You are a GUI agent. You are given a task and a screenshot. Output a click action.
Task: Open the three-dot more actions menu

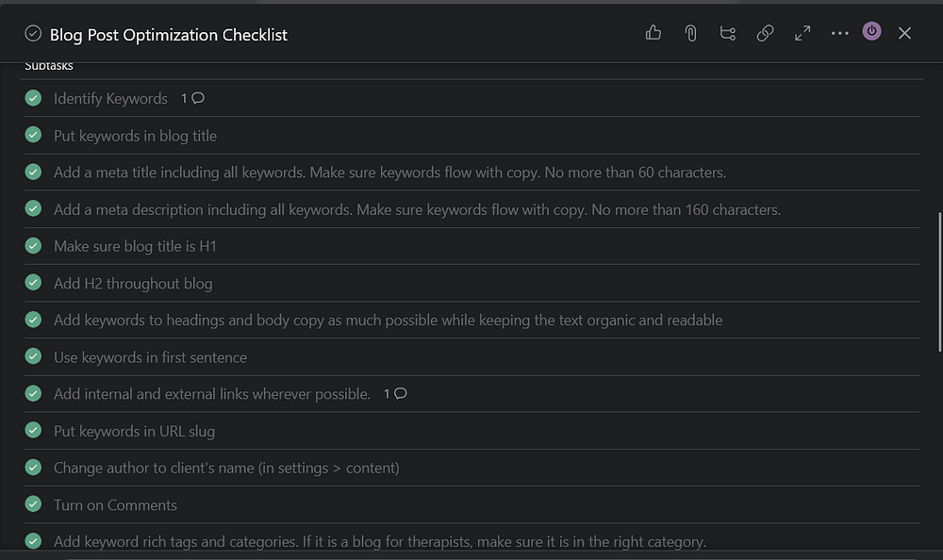pyautogui.click(x=839, y=33)
